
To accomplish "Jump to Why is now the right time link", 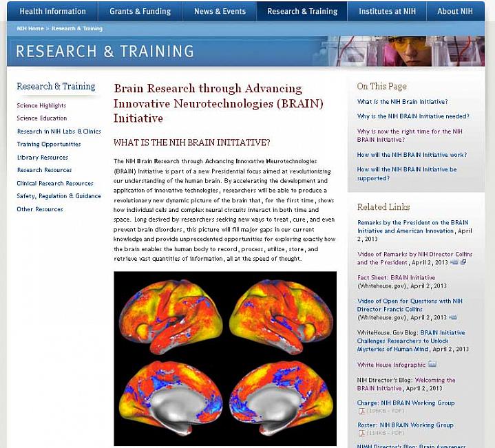I will click(x=410, y=136).
